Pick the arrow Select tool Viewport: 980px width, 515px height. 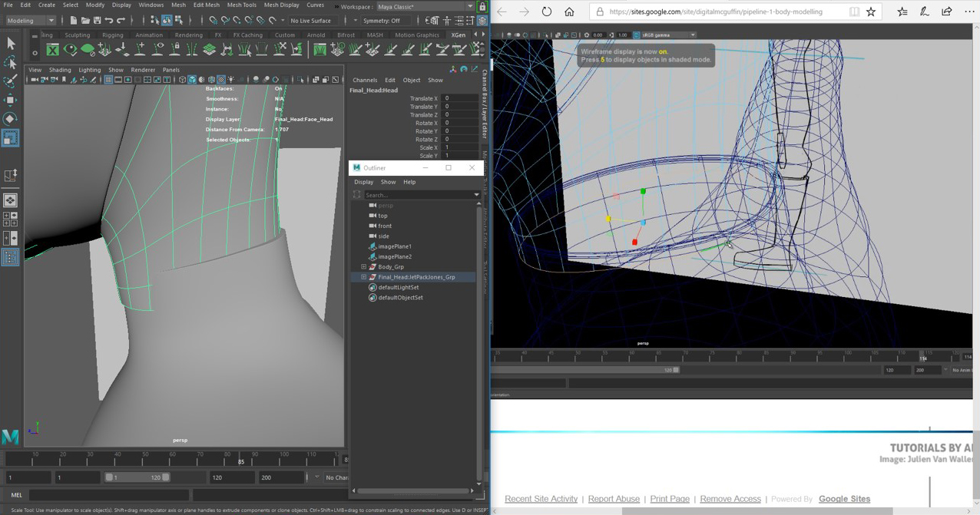(10, 44)
